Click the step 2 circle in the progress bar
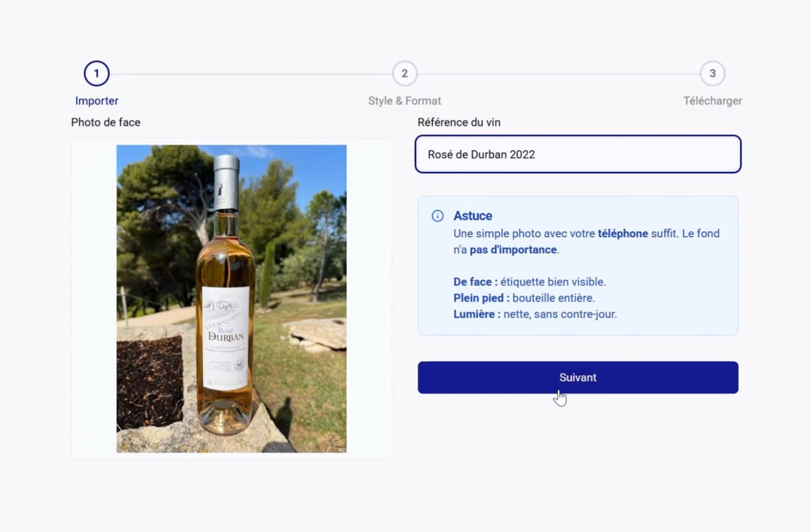The width and height of the screenshot is (811, 532). [x=404, y=73]
